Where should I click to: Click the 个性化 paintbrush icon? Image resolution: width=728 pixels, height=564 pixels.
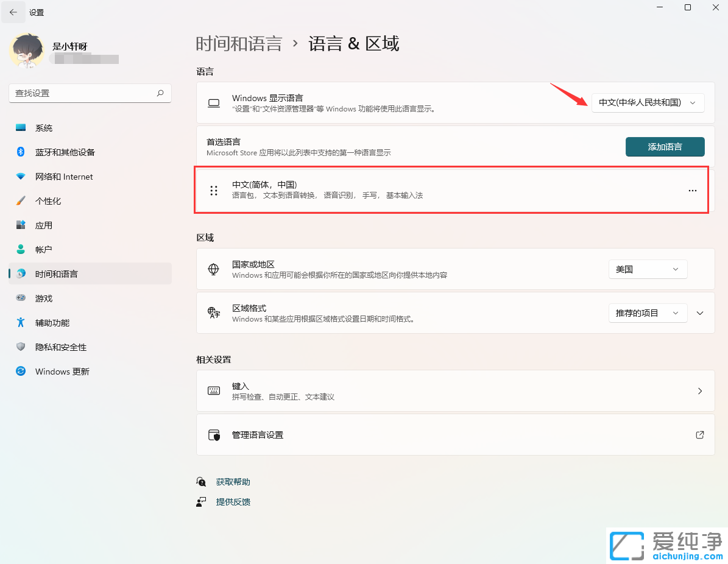pyautogui.click(x=21, y=200)
